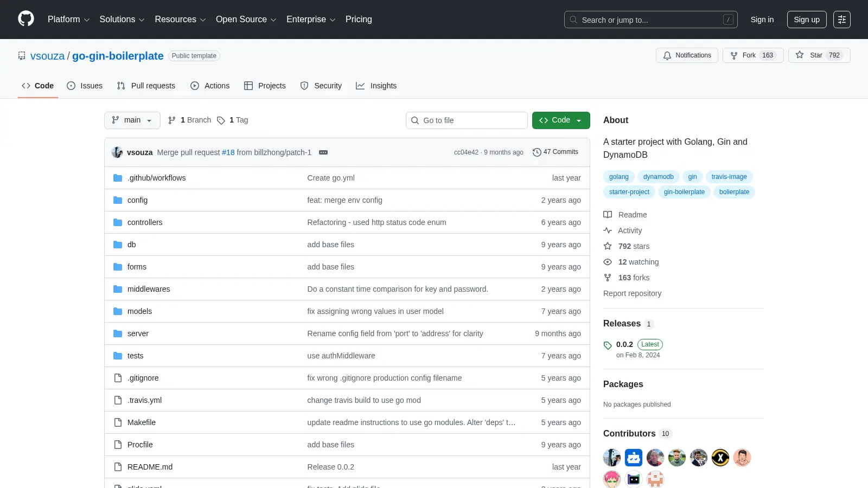Switch to the Projects tab
868x488 pixels.
point(265,86)
